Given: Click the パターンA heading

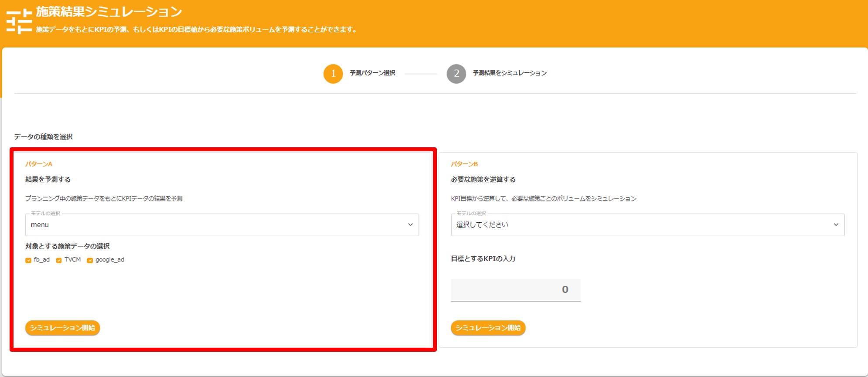Looking at the screenshot, I should tap(39, 164).
